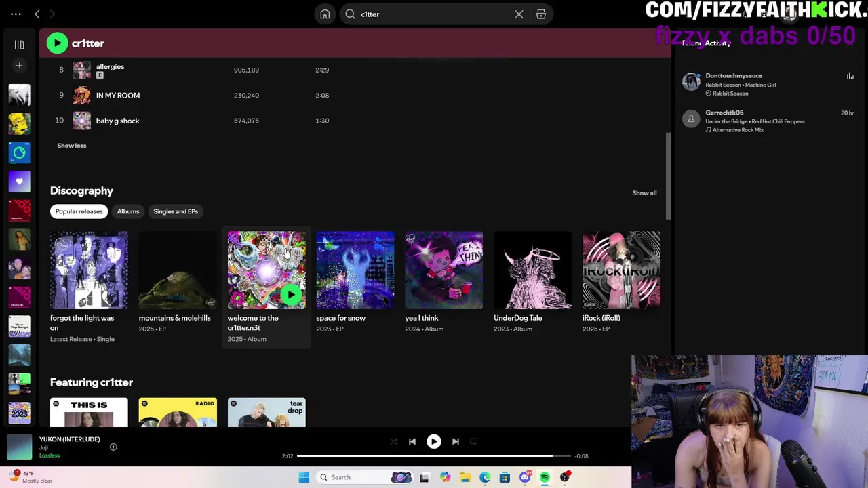The width and height of the screenshot is (868, 488).
Task: Open yea I think album cover
Action: (443, 270)
